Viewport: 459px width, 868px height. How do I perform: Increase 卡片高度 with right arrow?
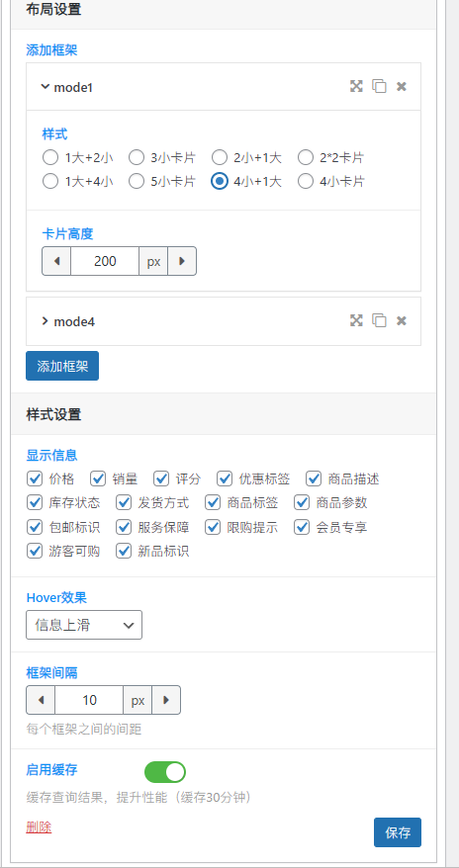coord(182,261)
